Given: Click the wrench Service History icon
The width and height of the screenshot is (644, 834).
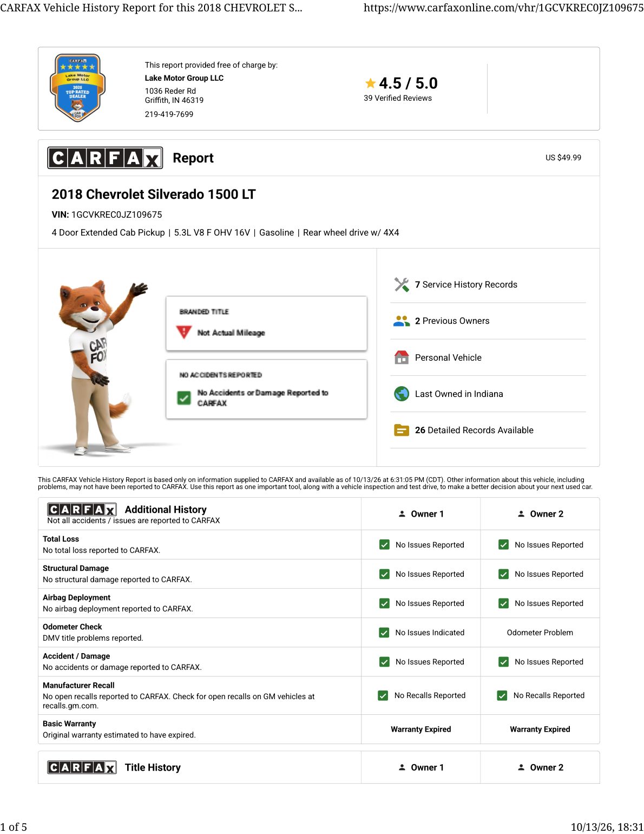Looking at the screenshot, I should point(402,284).
